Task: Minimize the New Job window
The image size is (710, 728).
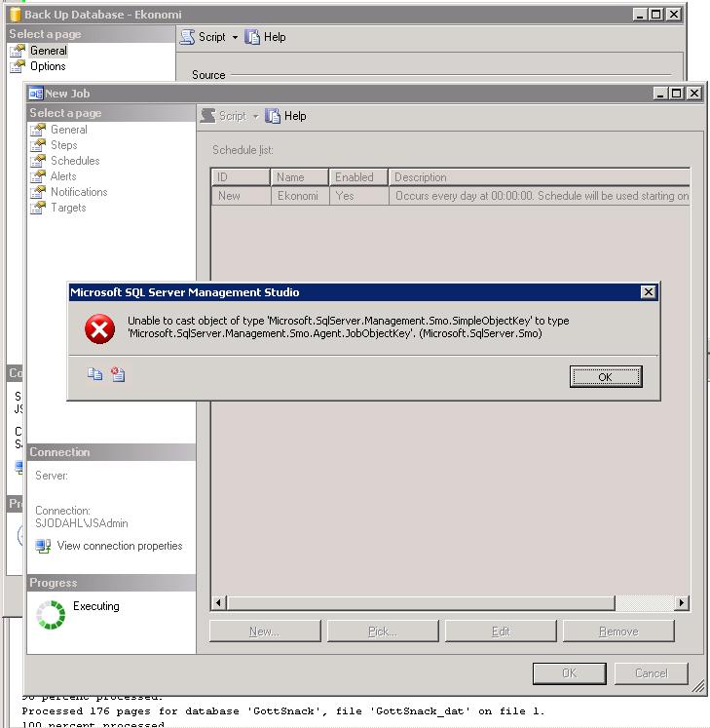Action: [660, 94]
